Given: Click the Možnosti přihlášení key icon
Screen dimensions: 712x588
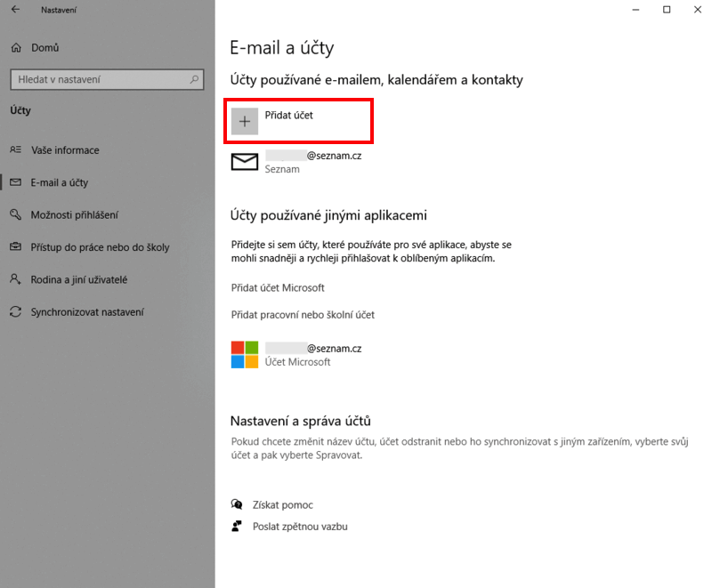Looking at the screenshot, I should [15, 214].
